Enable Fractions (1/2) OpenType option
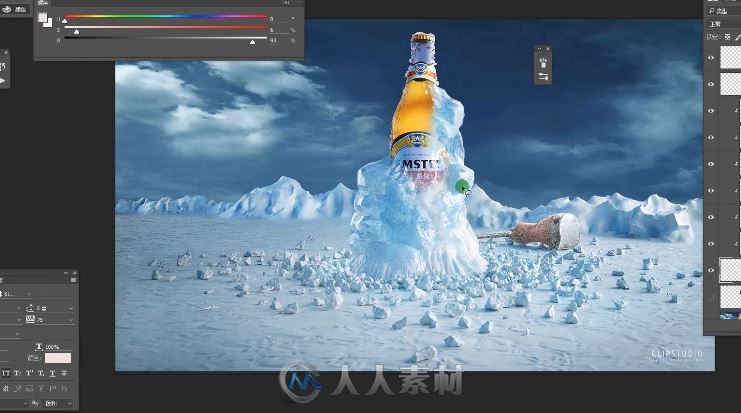The height and width of the screenshot is (413, 741). [x=64, y=388]
